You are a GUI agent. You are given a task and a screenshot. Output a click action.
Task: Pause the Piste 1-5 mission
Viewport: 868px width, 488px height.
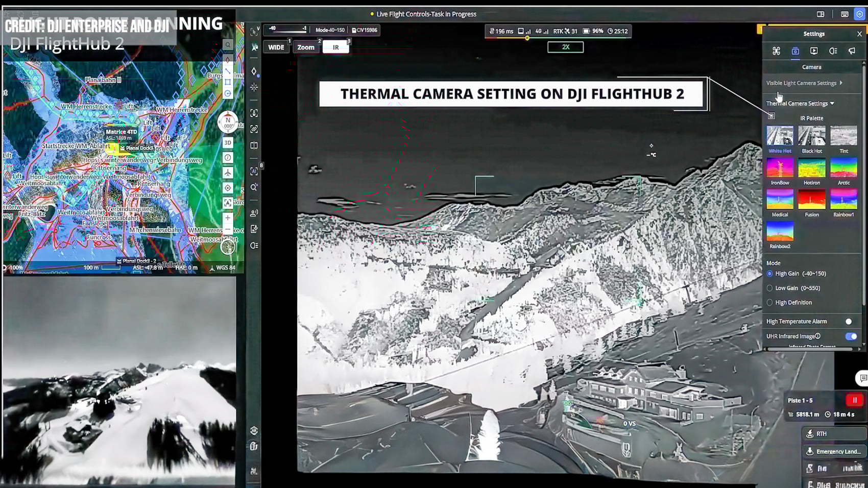click(x=855, y=400)
